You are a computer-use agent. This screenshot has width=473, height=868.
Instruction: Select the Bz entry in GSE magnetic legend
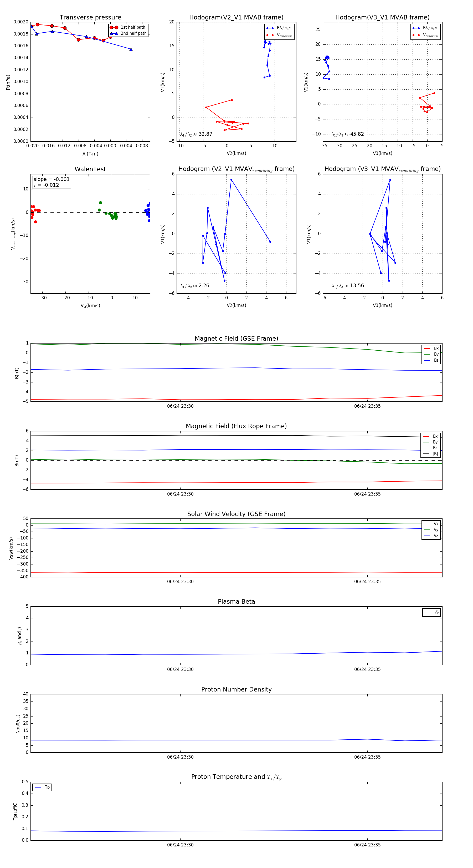[x=431, y=360]
